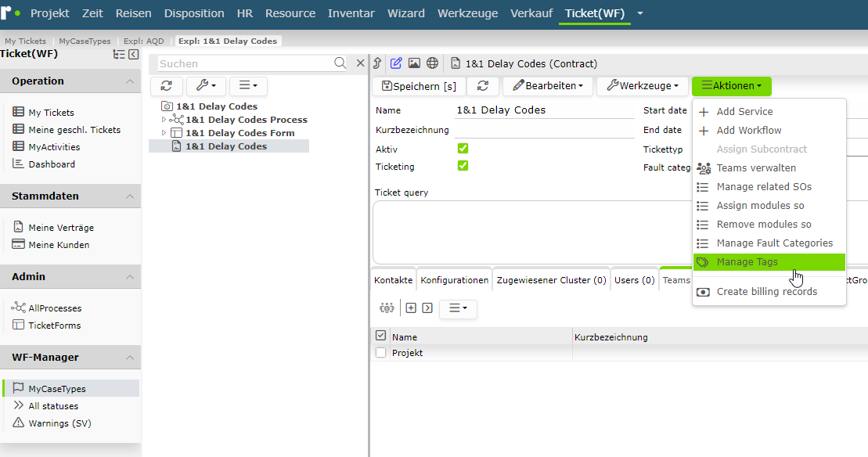Screen dimensions: 868x457
Task: Select Add Service from Aktionen menu
Action: [x=769, y=112]
